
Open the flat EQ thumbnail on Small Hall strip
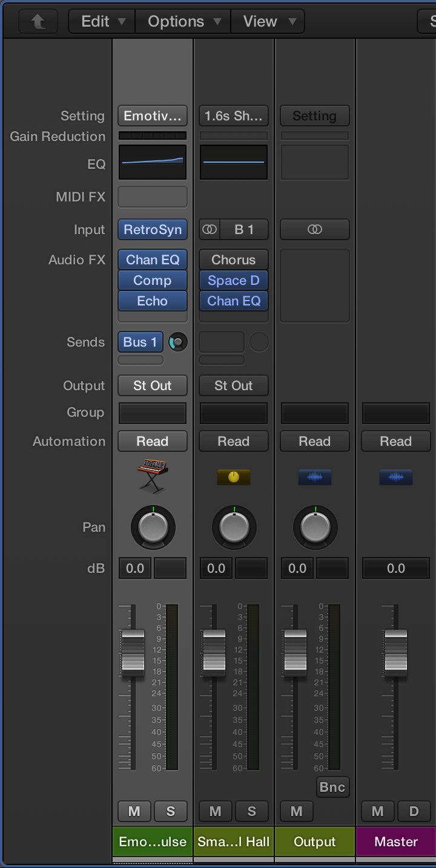click(x=234, y=162)
